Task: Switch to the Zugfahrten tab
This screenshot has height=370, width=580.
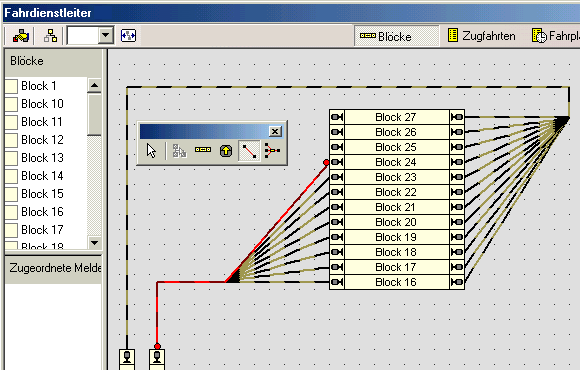Action: coord(481,36)
